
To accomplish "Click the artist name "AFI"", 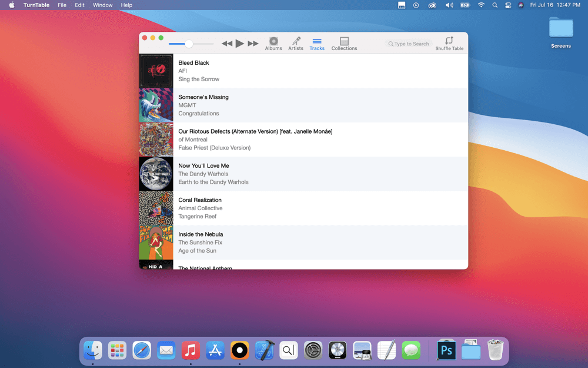I will tap(183, 71).
